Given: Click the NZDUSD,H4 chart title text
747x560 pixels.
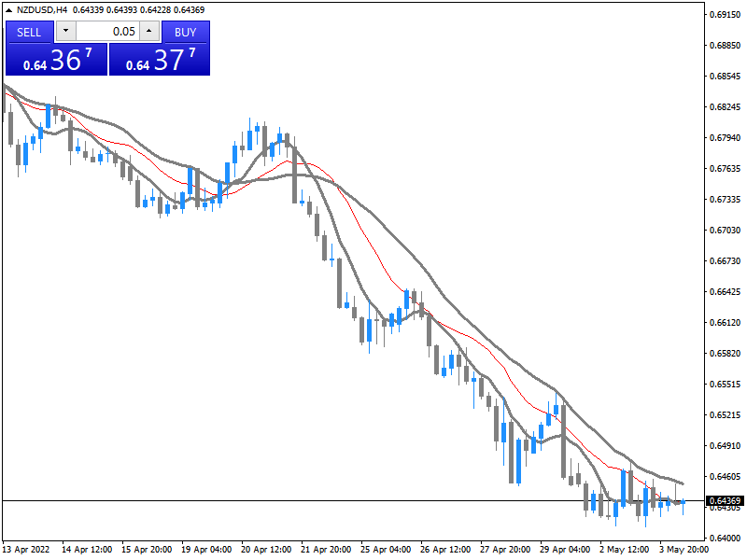Looking at the screenshot, I should (42, 9).
